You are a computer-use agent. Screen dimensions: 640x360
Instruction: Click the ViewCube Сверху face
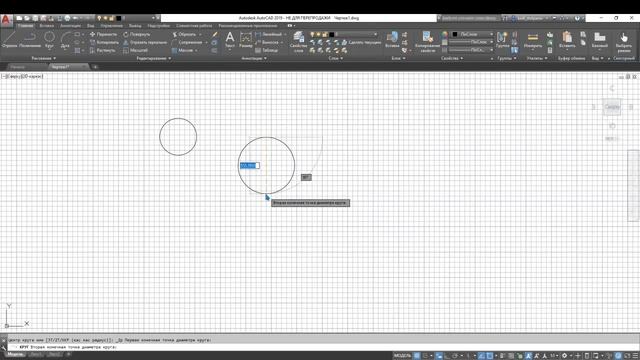[612, 107]
